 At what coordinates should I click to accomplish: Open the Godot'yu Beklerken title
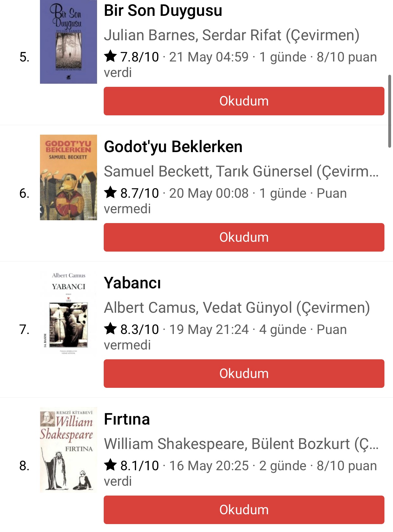173,147
